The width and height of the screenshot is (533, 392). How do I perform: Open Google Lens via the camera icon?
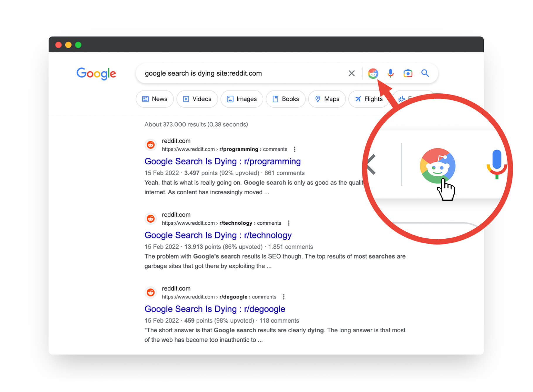pos(408,73)
